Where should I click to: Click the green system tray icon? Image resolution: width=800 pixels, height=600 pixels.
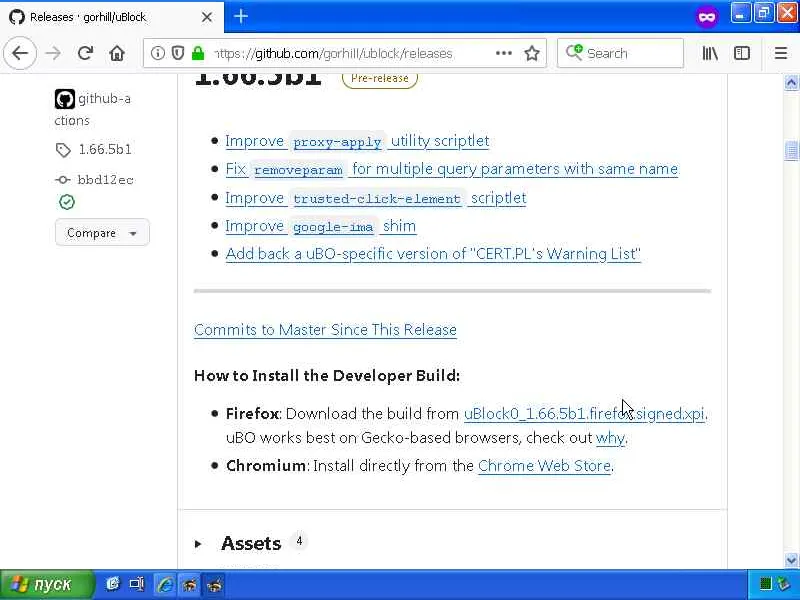pyautogui.click(x=765, y=584)
